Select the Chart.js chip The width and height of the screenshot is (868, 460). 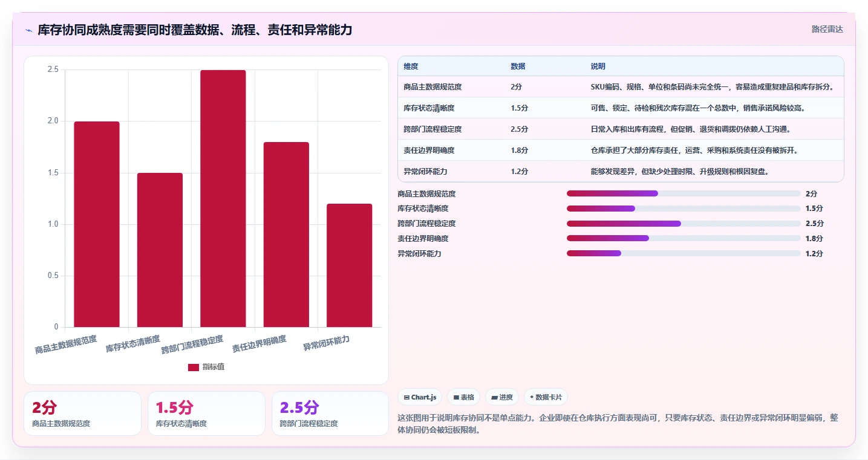(420, 397)
